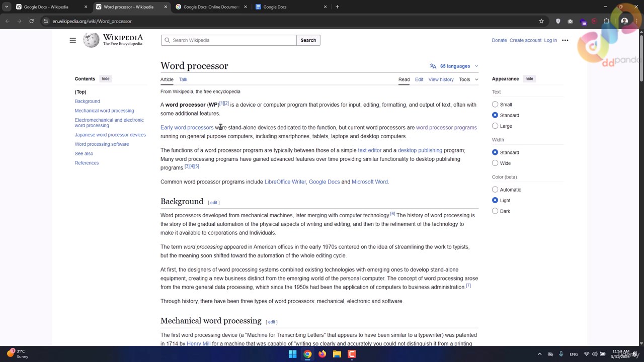Viewport: 644px width, 362px height.
Task: Click the Create account link
Action: (525, 40)
